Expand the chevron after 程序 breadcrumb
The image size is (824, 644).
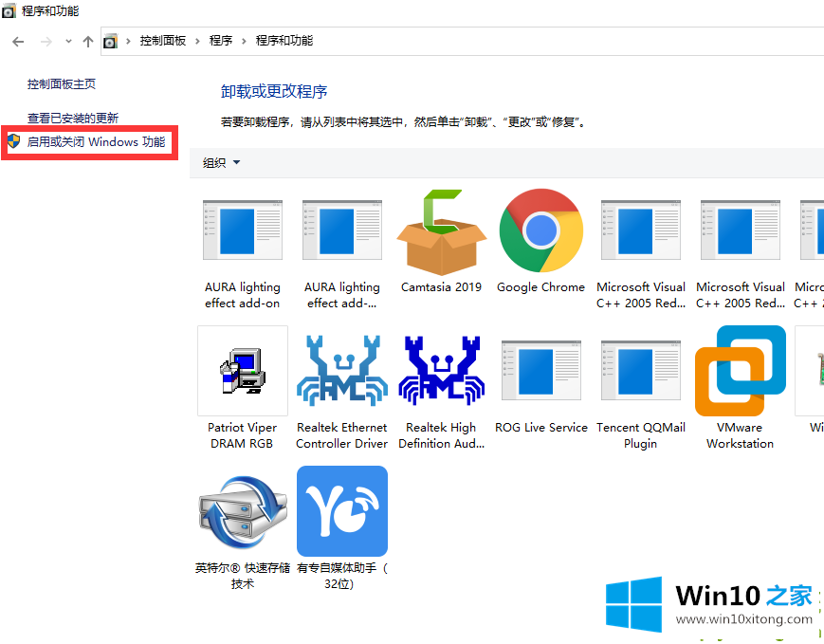point(244,41)
